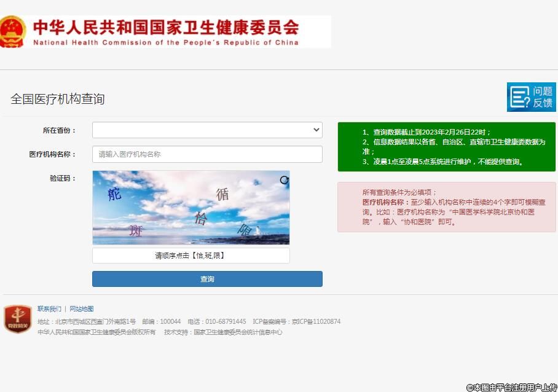Refresh the captcha image
This screenshot has height=392, width=558.
pos(284,180)
